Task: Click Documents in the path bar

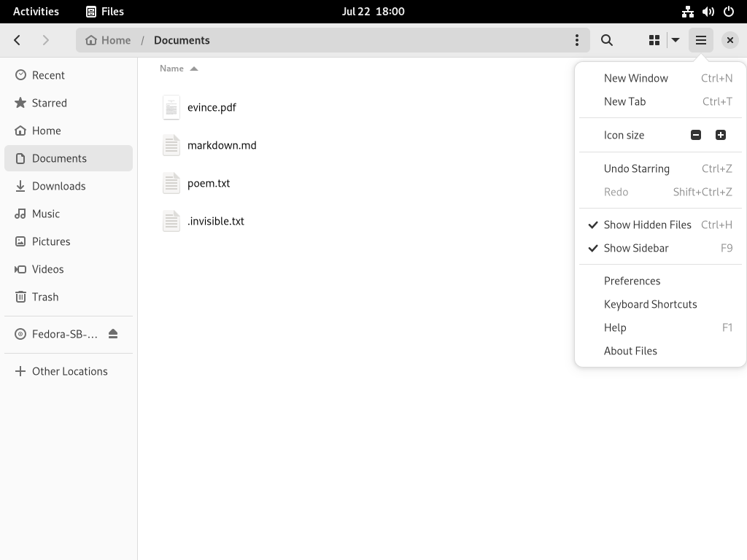Action: pos(182,41)
